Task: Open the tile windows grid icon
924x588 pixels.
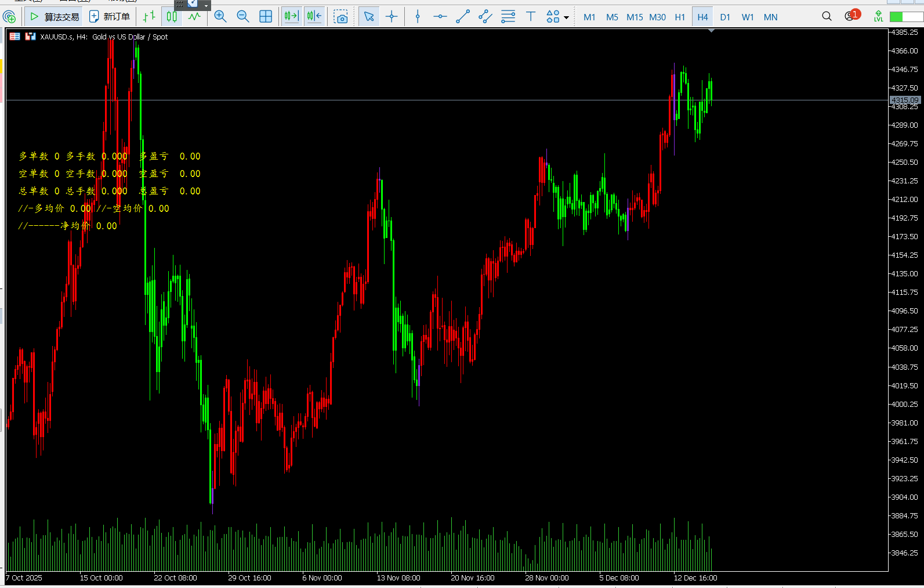Action: (x=266, y=17)
